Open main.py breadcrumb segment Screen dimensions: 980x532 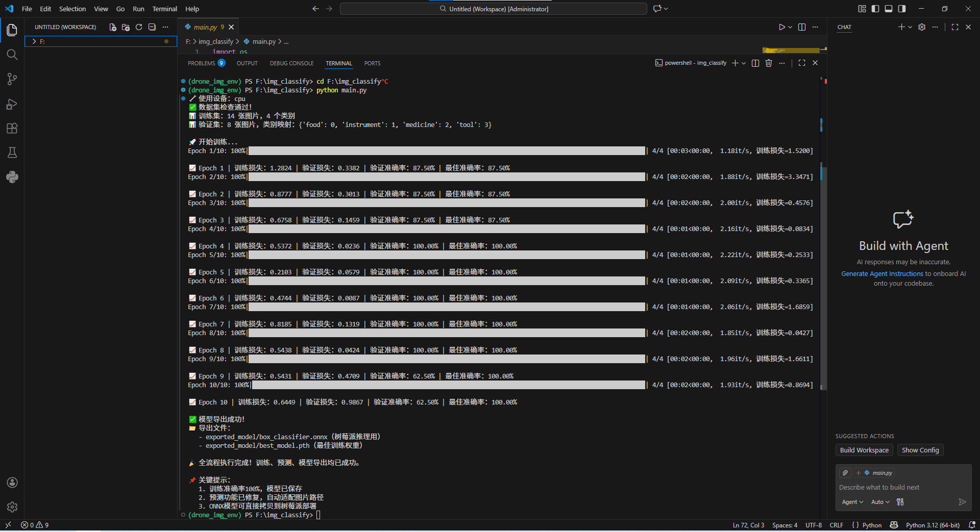pos(260,41)
